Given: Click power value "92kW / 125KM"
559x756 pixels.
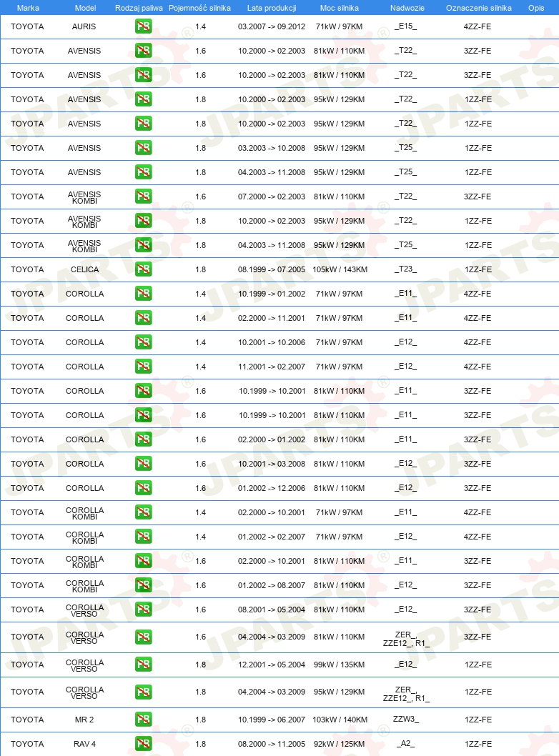Looking at the screenshot, I should pos(339,744).
